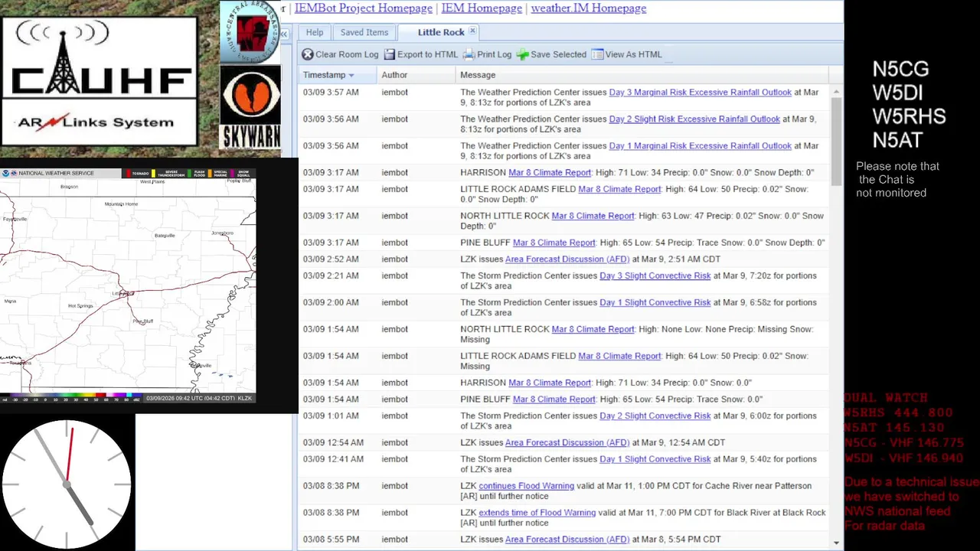Open 12:41 AM Day 1 Slight Convective Risk
Image resolution: width=980 pixels, height=551 pixels.
[x=655, y=459]
